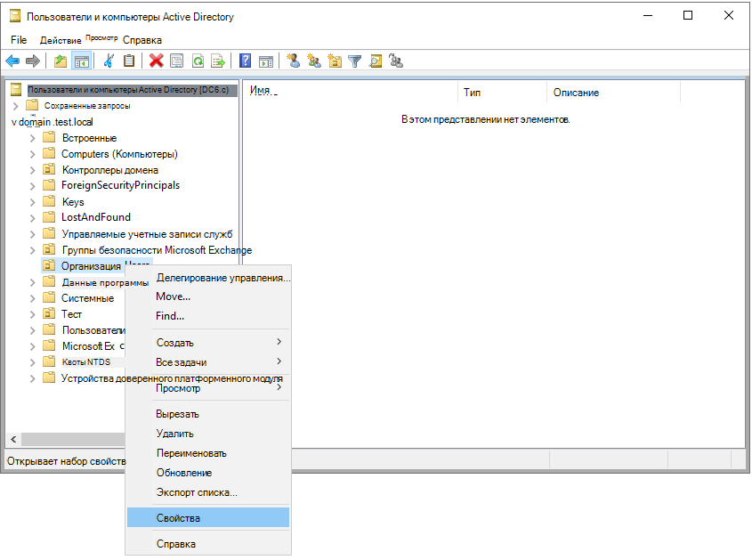Expand Данные программы node arrow
Viewport: 752px width, 560px height.
[33, 282]
